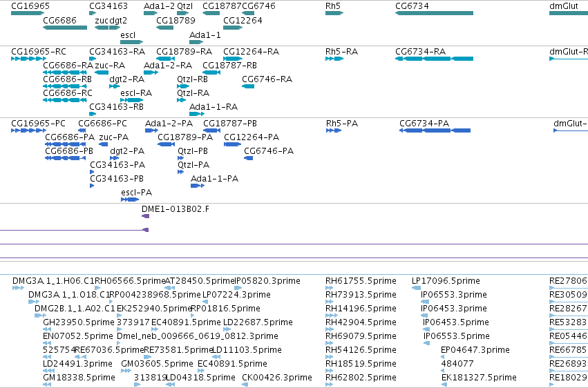Click transcript CG12264-RA label
Screen dimensions: 588x388
tap(252, 51)
